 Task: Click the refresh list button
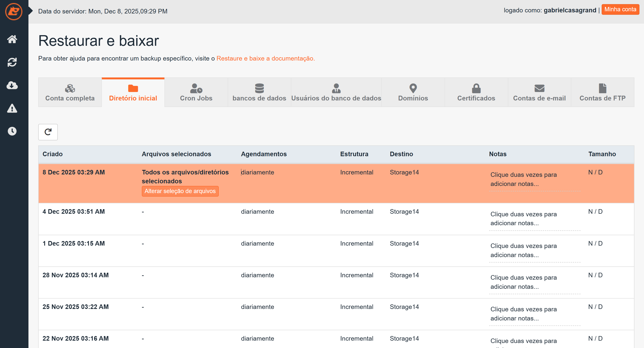tap(48, 132)
